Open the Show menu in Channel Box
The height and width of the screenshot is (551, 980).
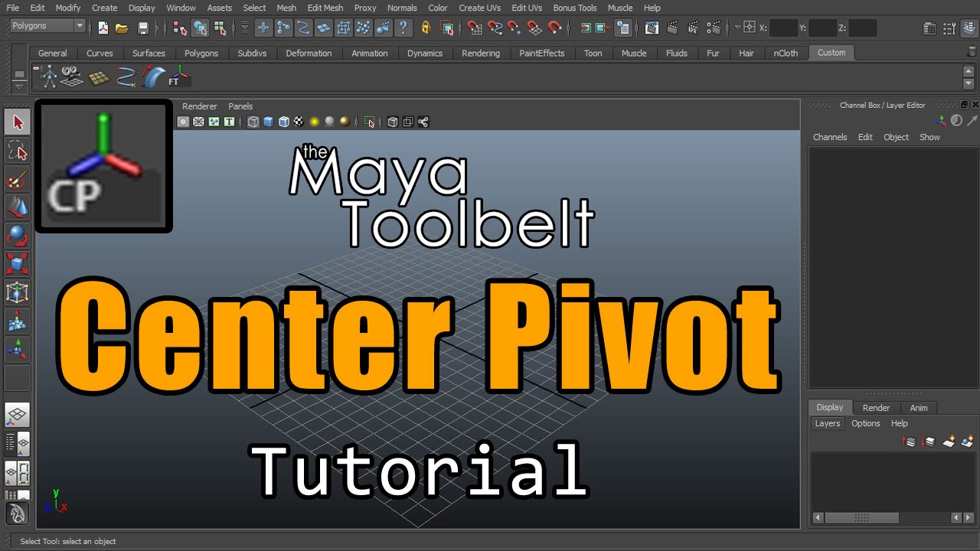pyautogui.click(x=929, y=137)
